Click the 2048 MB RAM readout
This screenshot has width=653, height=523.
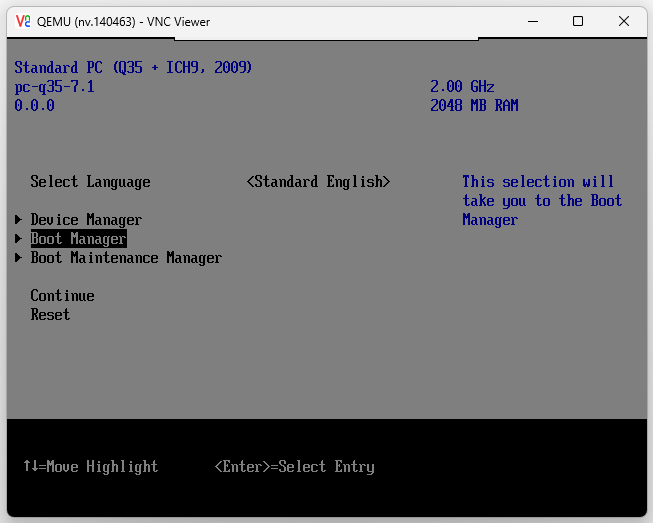tap(474, 106)
